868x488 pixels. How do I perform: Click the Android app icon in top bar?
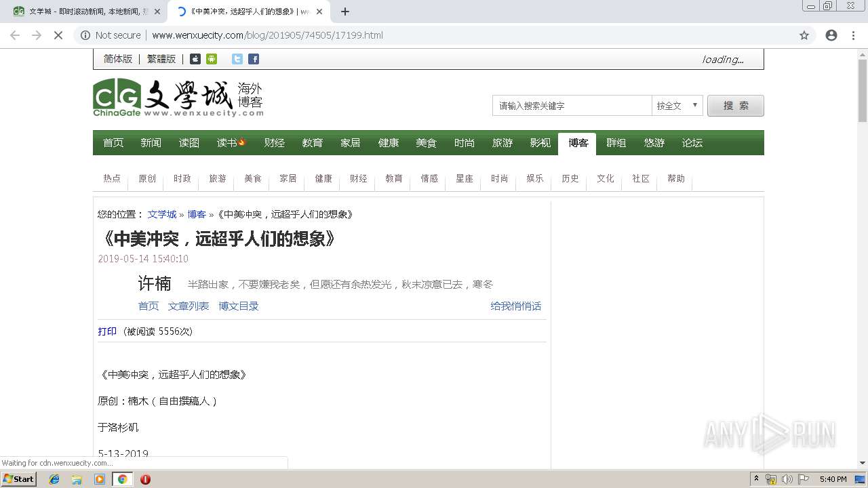[x=212, y=59]
